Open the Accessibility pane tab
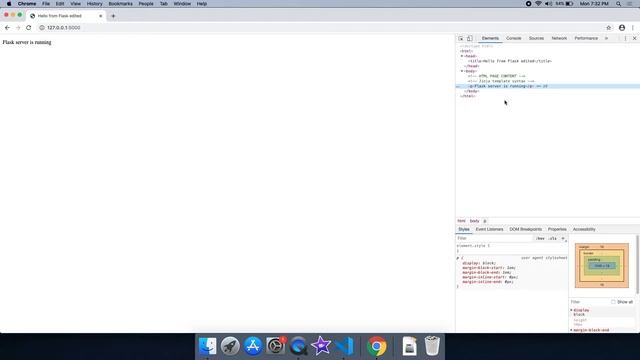The image size is (640, 360). click(x=584, y=229)
